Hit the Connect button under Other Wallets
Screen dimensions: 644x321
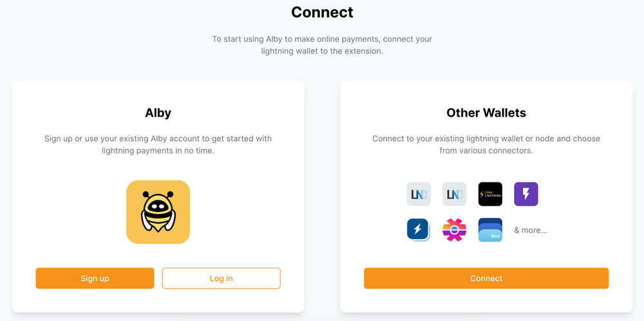486,278
